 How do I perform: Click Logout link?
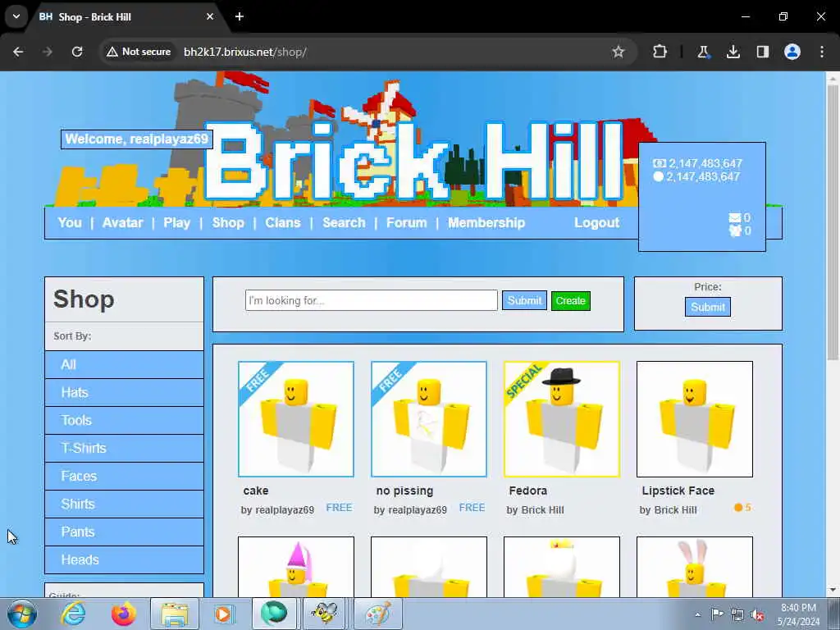click(x=597, y=223)
